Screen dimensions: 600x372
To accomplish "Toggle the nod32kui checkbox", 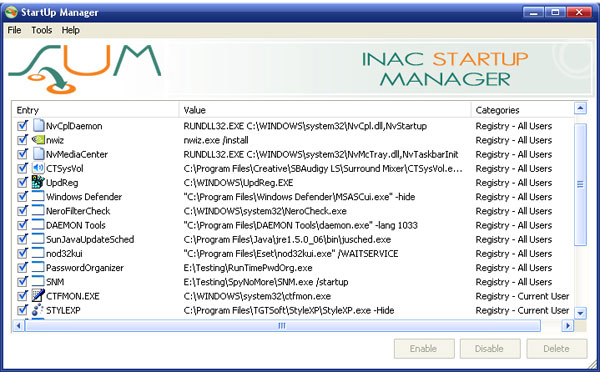I will [x=23, y=253].
